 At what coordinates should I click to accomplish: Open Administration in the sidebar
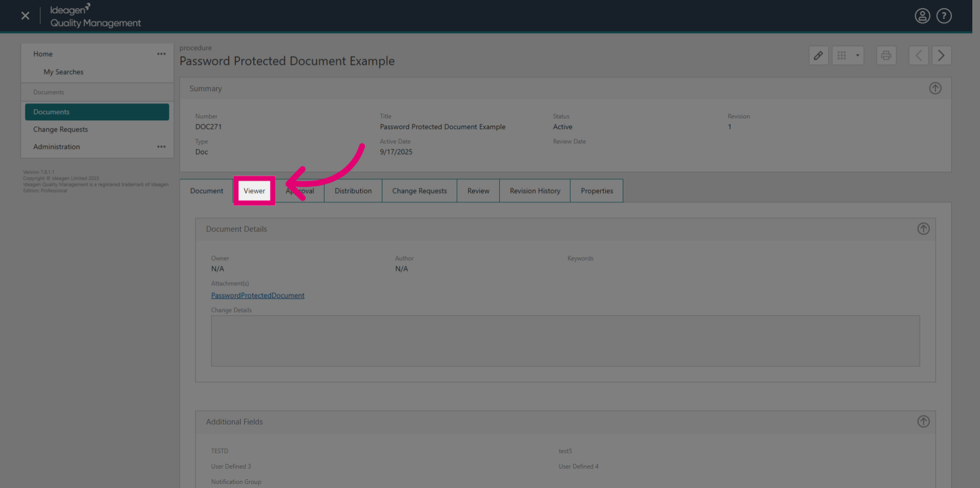point(56,147)
